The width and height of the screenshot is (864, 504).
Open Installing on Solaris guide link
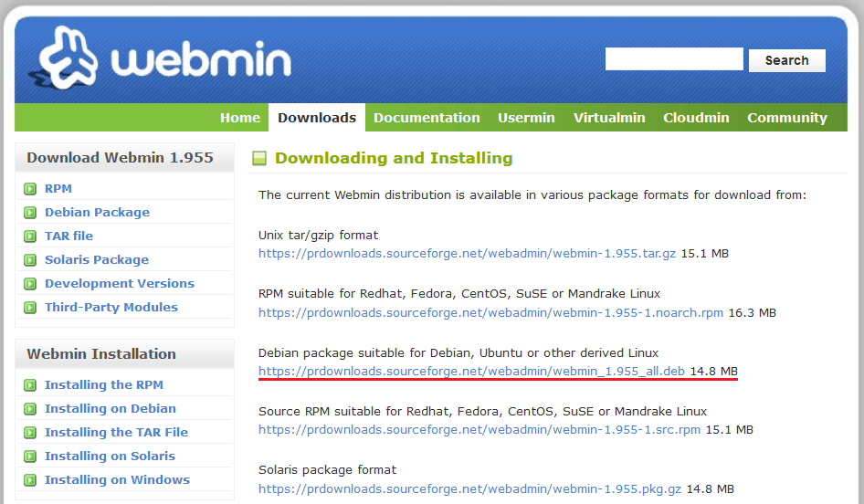click(x=110, y=456)
